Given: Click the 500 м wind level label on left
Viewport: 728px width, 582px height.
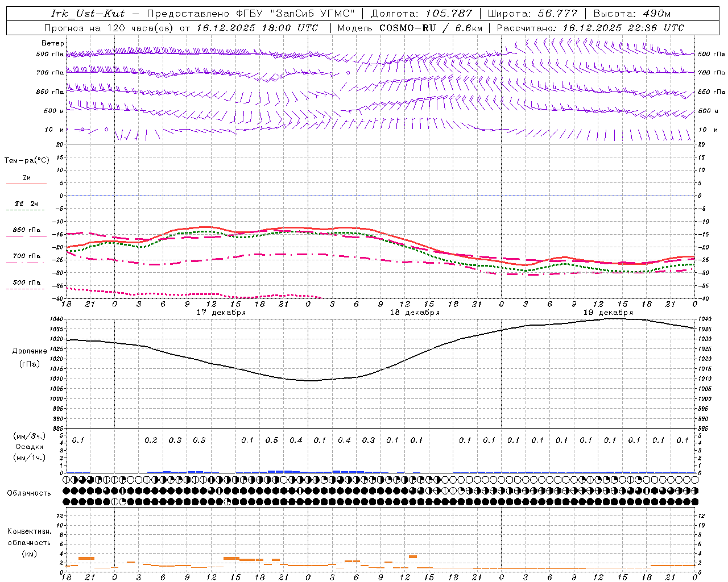Looking at the screenshot, I should [55, 111].
